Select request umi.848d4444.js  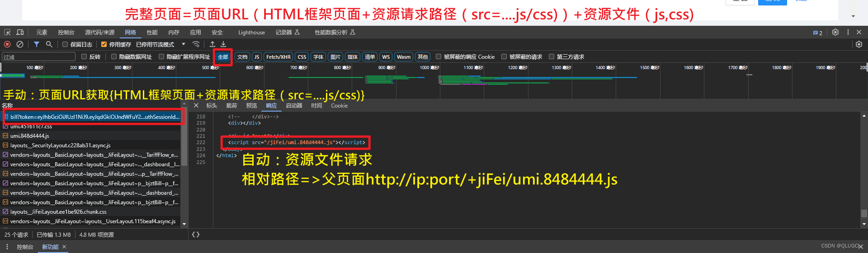tap(90, 136)
